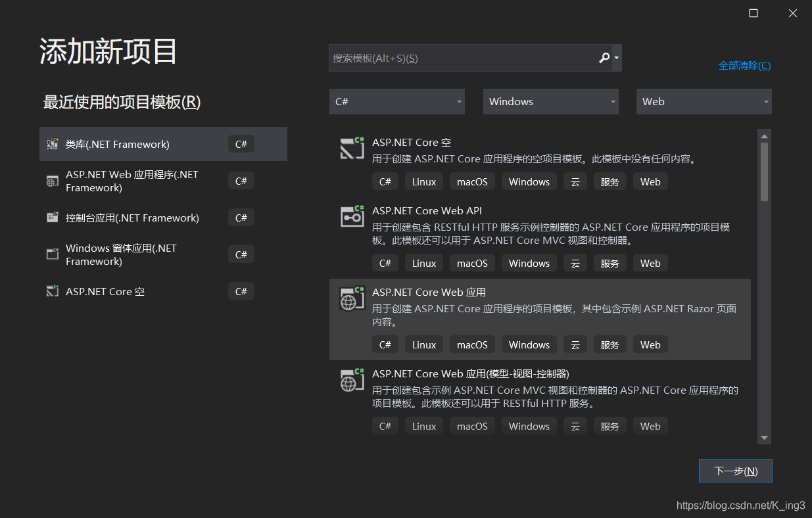Image resolution: width=812 pixels, height=518 pixels.
Task: Click the C# badge beside 类库(.NET Framework)
Action: (x=241, y=144)
